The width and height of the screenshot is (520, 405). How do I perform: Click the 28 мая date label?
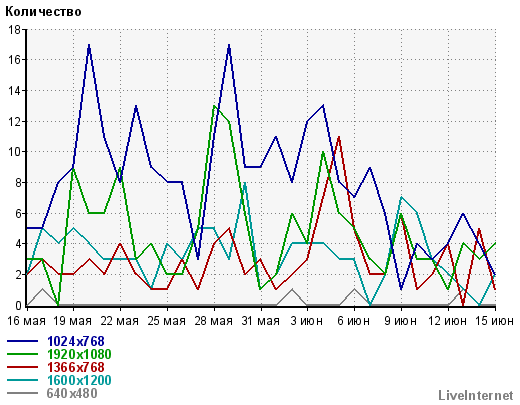(x=214, y=321)
